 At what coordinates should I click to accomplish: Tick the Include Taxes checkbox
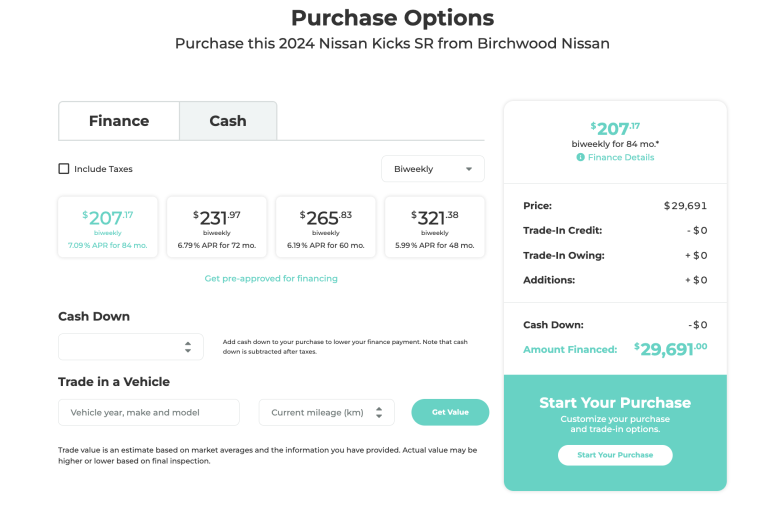pos(64,169)
